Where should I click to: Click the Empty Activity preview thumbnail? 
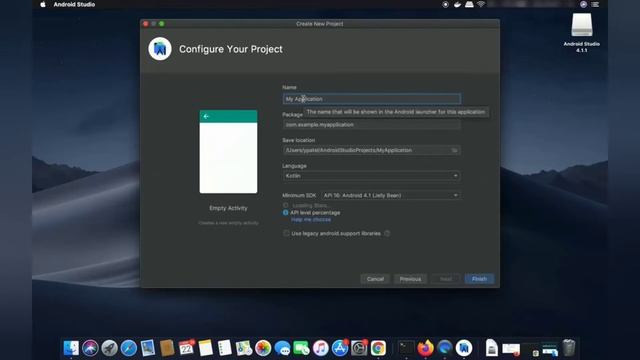(x=228, y=151)
